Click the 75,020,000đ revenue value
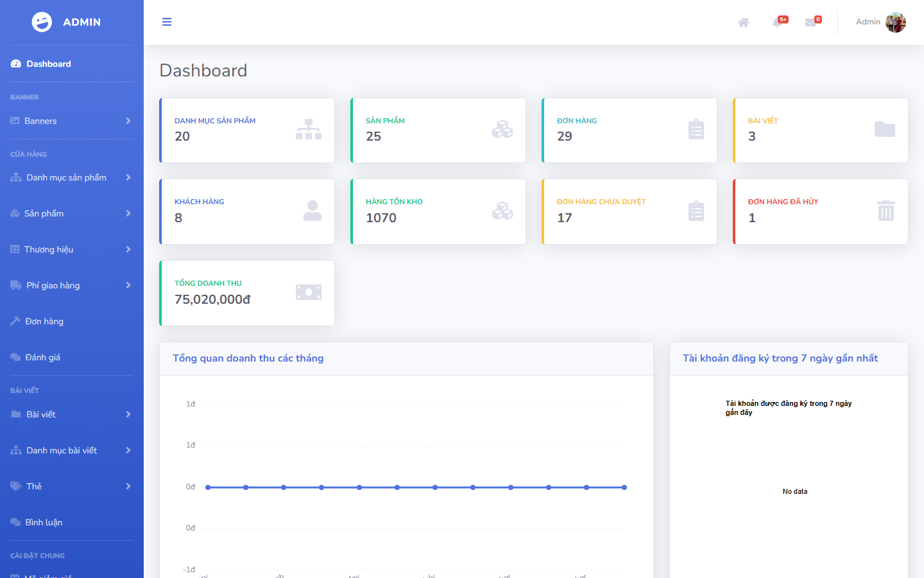This screenshot has height=578, width=924. click(212, 299)
